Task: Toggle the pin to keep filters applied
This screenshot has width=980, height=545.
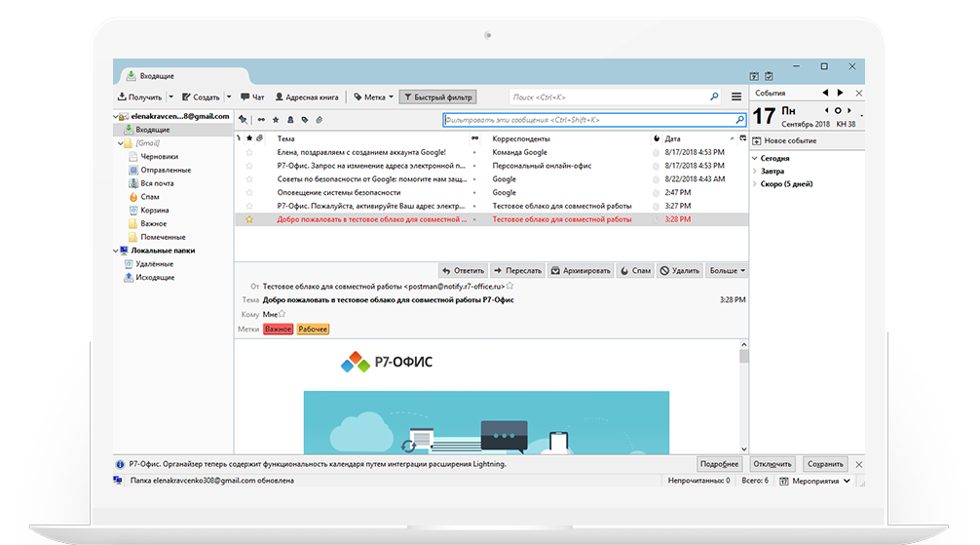Action: [x=243, y=120]
